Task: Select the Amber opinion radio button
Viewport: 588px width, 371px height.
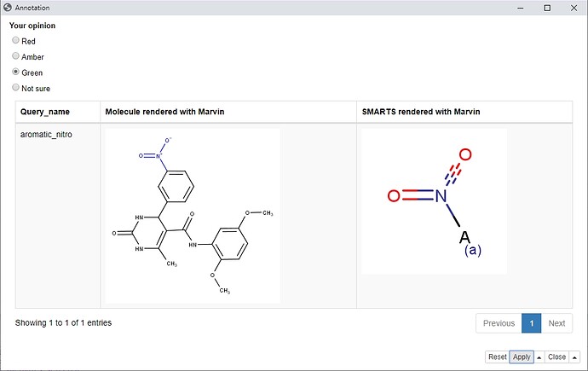Action: coord(15,56)
